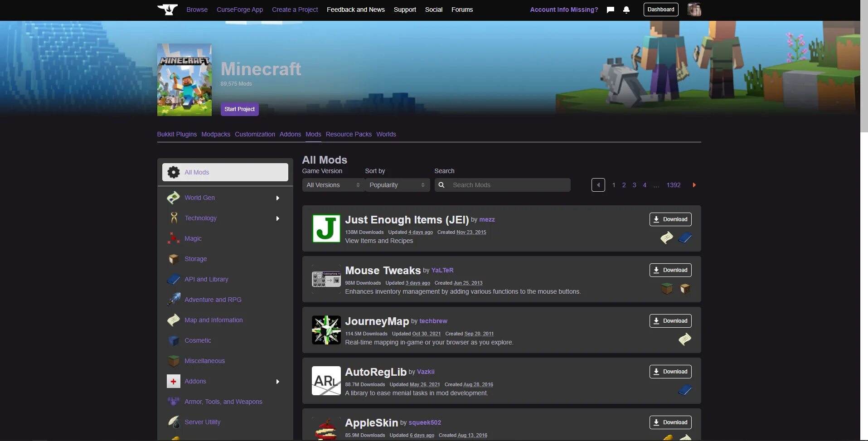Image resolution: width=868 pixels, height=441 pixels.
Task: Switch to the Resource Packs tab
Action: 349,134
